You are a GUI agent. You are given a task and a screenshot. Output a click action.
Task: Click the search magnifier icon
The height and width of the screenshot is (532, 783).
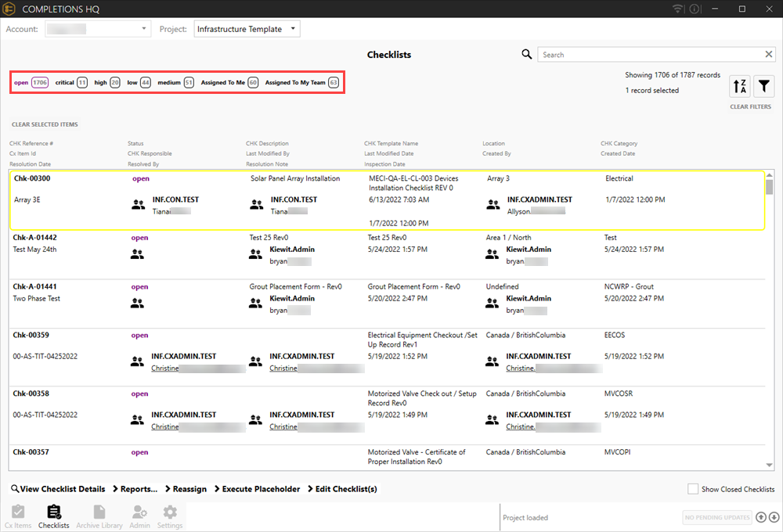click(x=527, y=55)
